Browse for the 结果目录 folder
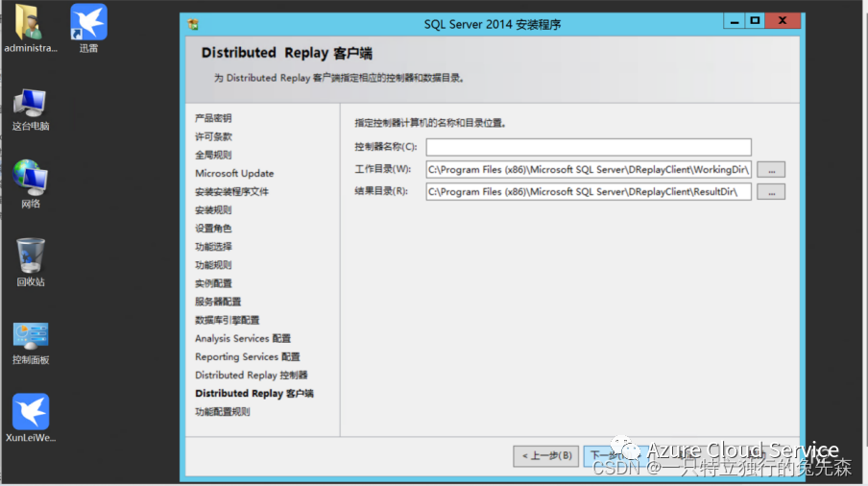Screen dimensions: 868x486 [771, 192]
